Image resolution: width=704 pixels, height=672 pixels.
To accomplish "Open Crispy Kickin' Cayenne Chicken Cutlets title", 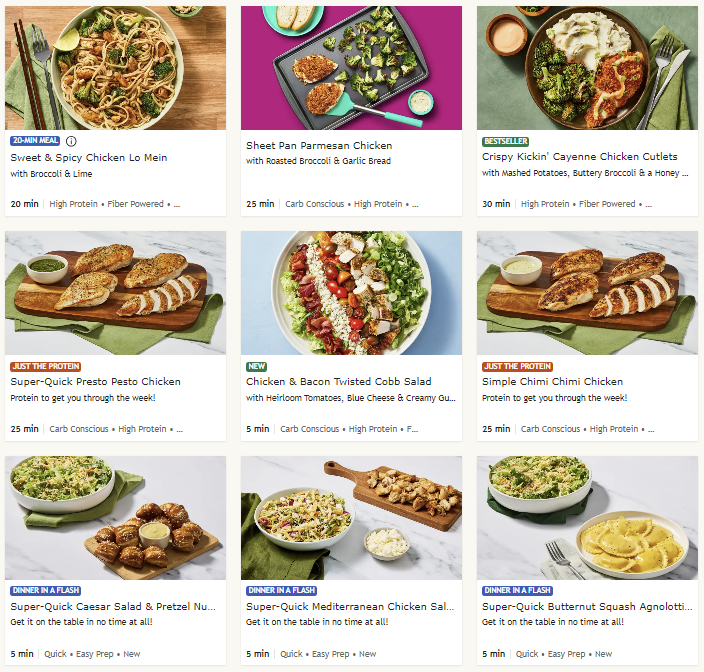I will coord(580,157).
